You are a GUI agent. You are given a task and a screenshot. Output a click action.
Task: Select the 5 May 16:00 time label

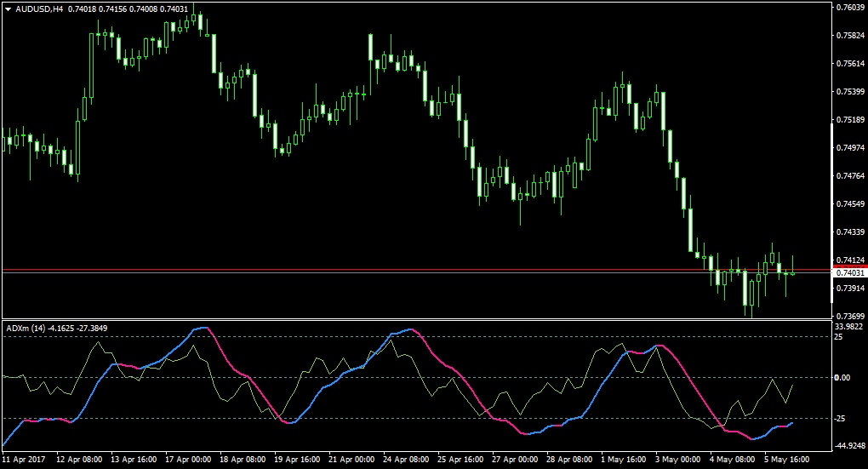click(x=786, y=460)
